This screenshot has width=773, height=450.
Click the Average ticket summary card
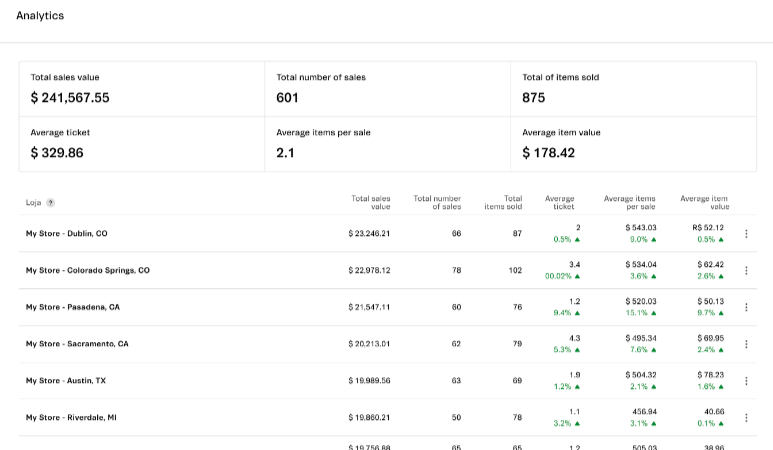(141, 144)
